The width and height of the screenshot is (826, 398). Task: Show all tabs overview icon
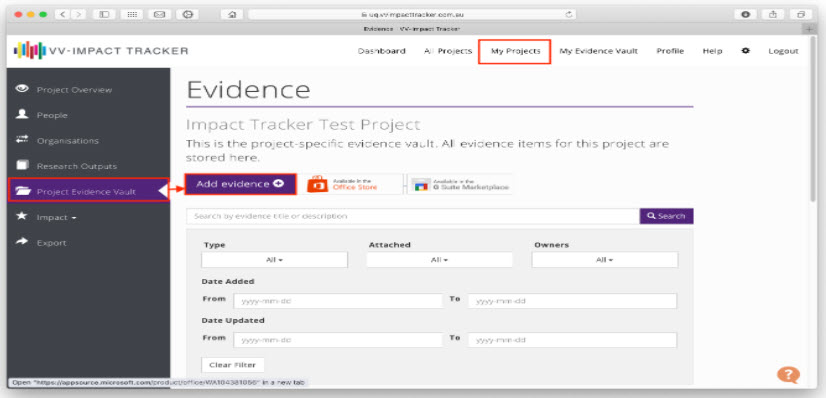(x=801, y=15)
